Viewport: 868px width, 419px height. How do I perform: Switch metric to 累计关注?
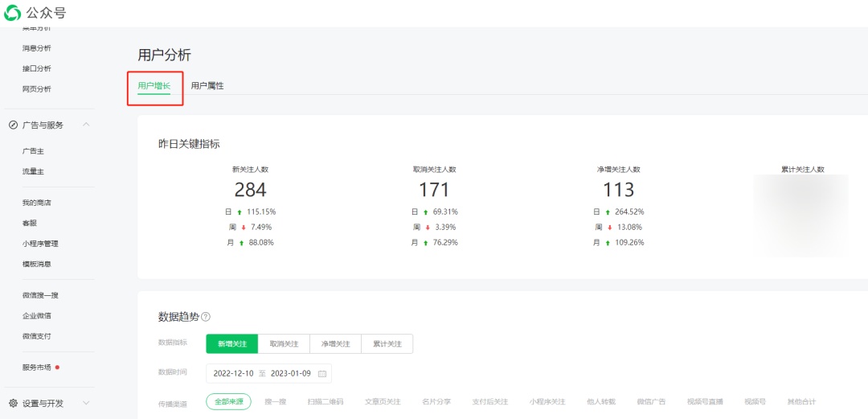click(x=387, y=343)
